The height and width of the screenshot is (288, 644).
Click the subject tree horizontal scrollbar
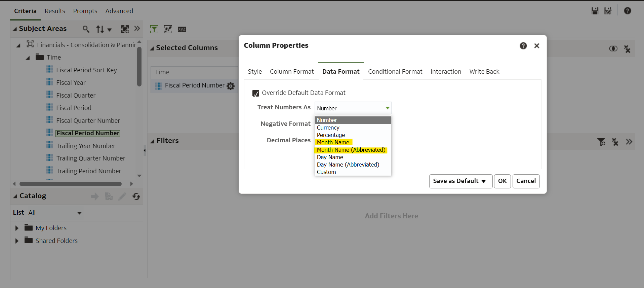point(71,184)
